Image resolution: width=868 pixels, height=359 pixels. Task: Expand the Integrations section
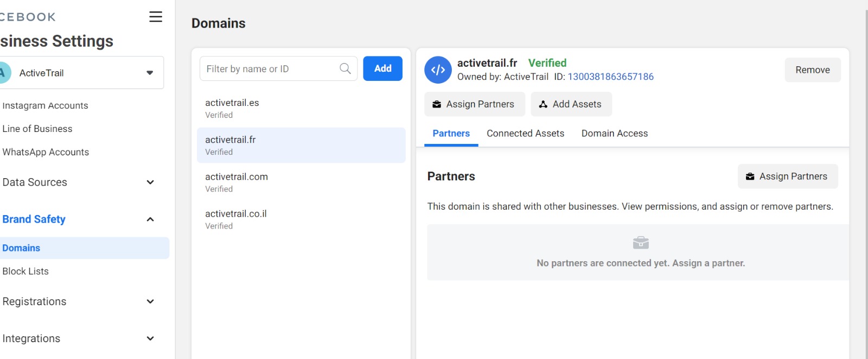tap(79, 338)
